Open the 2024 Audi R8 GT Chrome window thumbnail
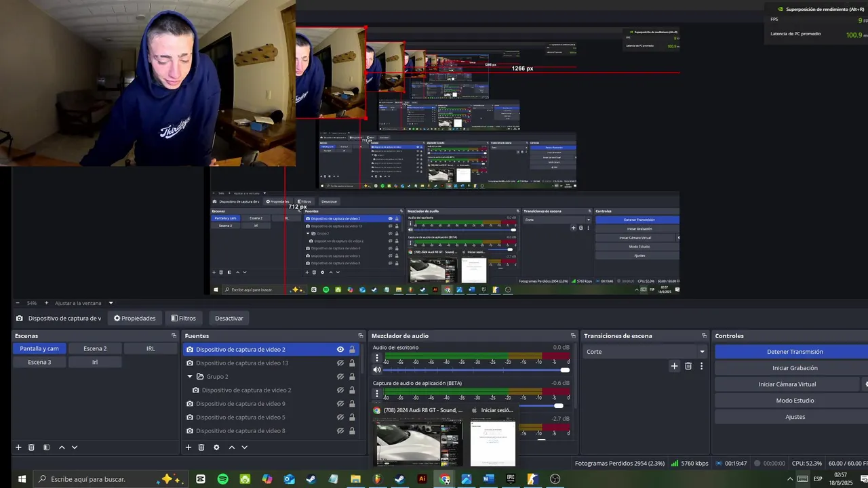868x488 pixels. click(x=418, y=442)
